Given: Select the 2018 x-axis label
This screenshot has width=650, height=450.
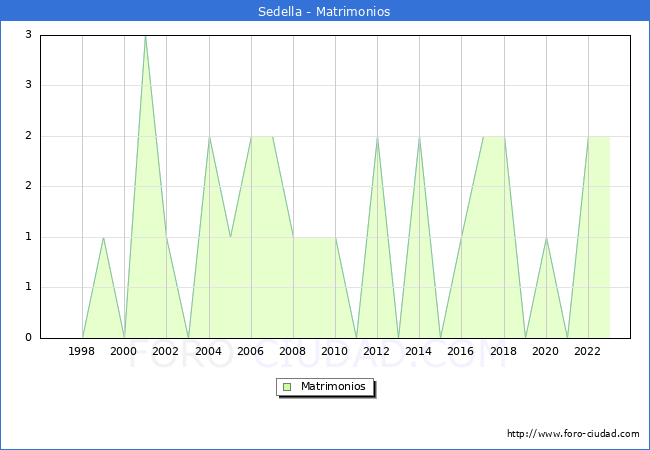Looking at the screenshot, I should coord(504,351).
